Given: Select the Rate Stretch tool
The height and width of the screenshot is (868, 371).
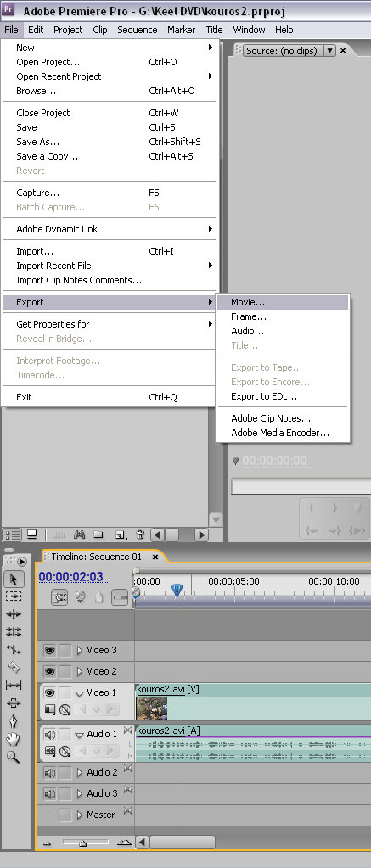Looking at the screenshot, I should (x=14, y=649).
